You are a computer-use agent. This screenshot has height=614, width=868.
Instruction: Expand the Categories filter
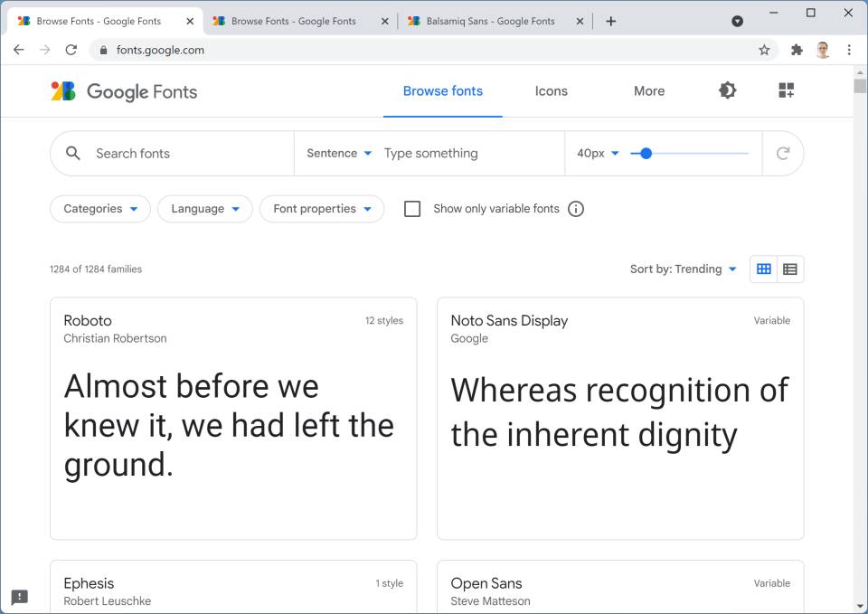(x=99, y=209)
